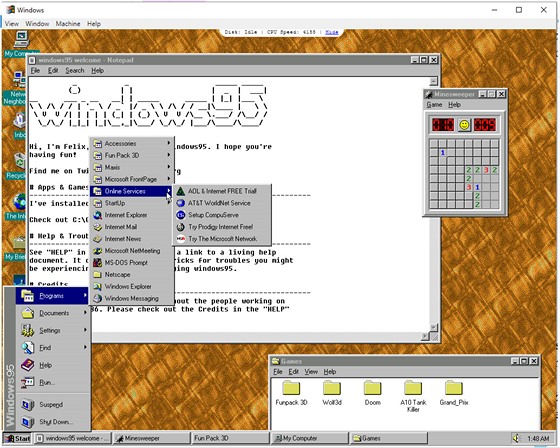
Task: Highlight Online Services in Programs menu
Action: [x=132, y=191]
